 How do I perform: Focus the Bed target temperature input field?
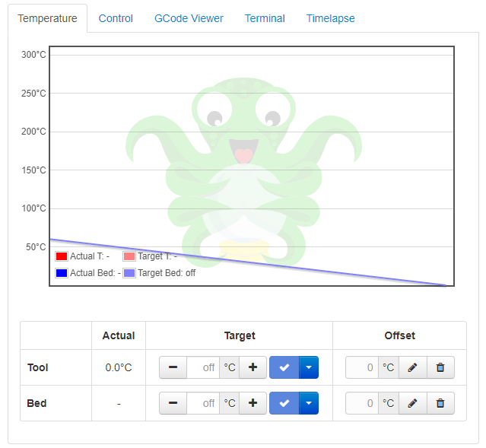[x=203, y=403]
